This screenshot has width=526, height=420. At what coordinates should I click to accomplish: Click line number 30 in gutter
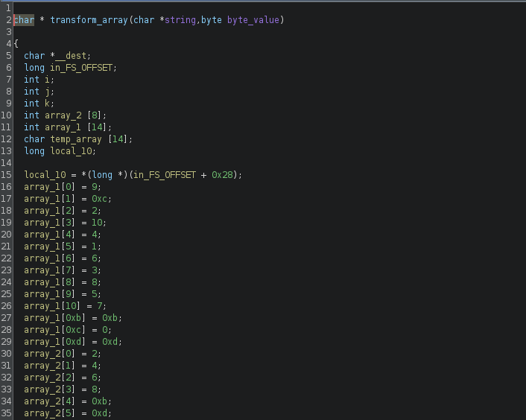pyautogui.click(x=6, y=354)
